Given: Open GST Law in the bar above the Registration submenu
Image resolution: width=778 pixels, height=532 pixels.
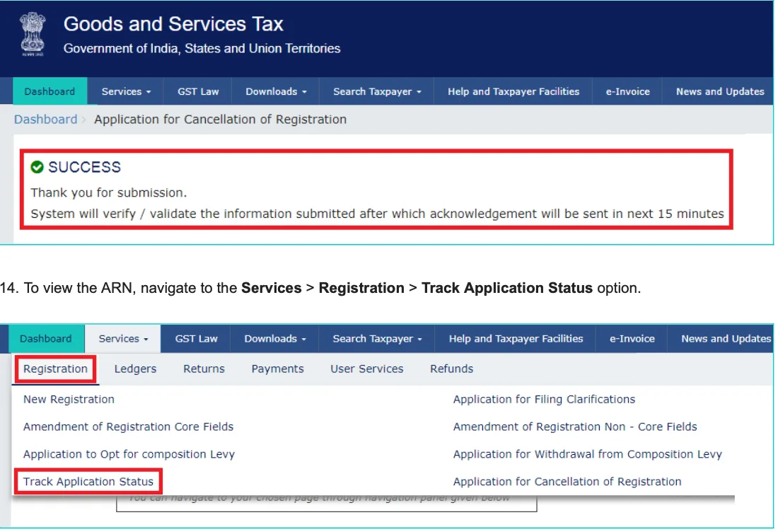Looking at the screenshot, I should (x=196, y=338).
